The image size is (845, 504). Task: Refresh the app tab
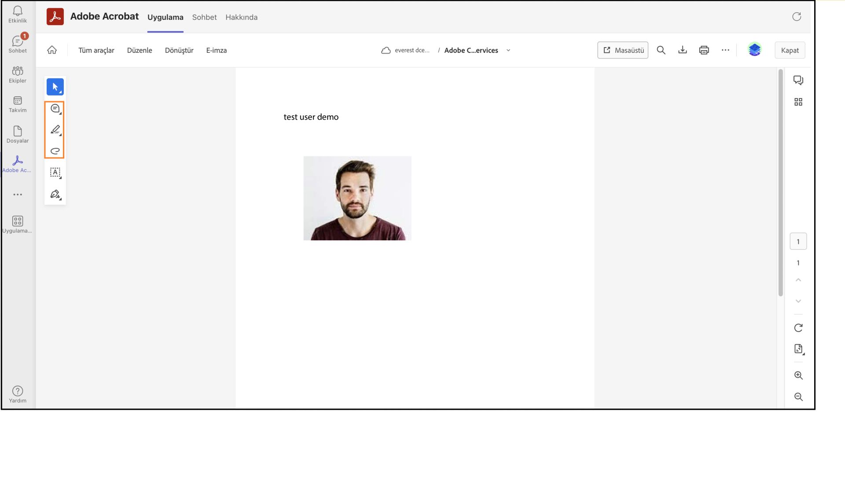click(x=797, y=17)
